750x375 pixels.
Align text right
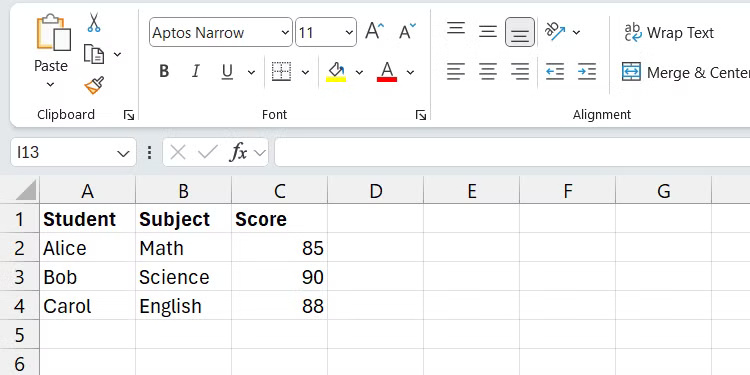[520, 72]
